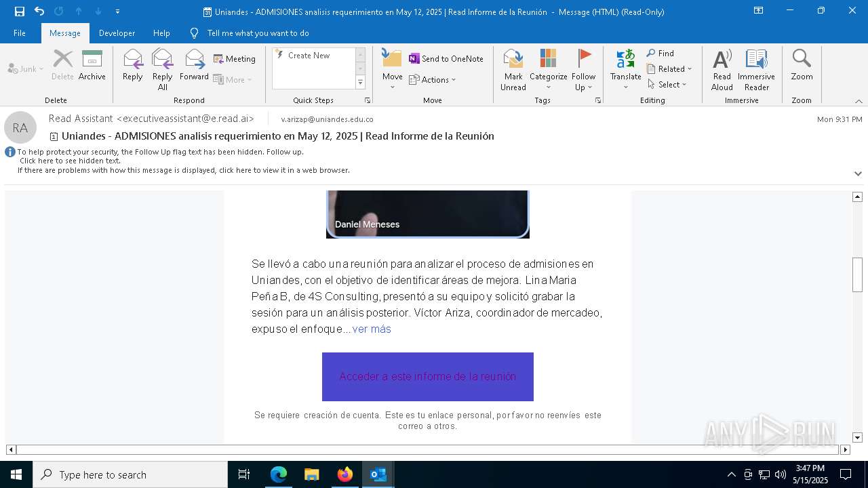
Task: Click the ver más link
Action: click(x=372, y=329)
